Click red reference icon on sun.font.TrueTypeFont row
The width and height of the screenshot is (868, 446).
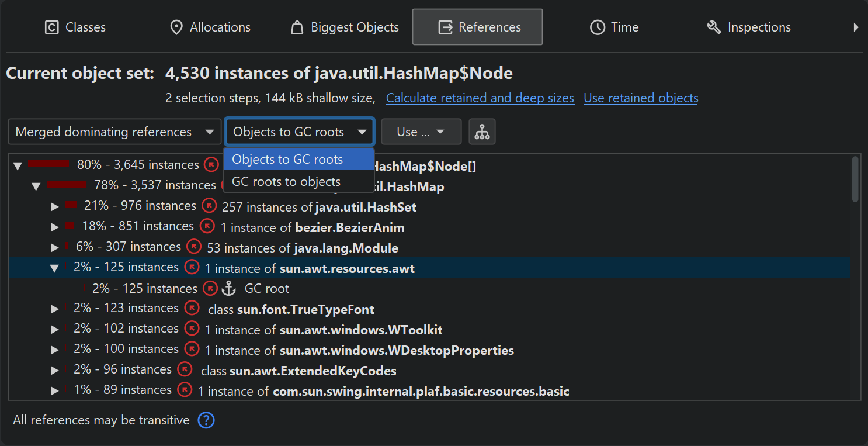pyautogui.click(x=192, y=308)
